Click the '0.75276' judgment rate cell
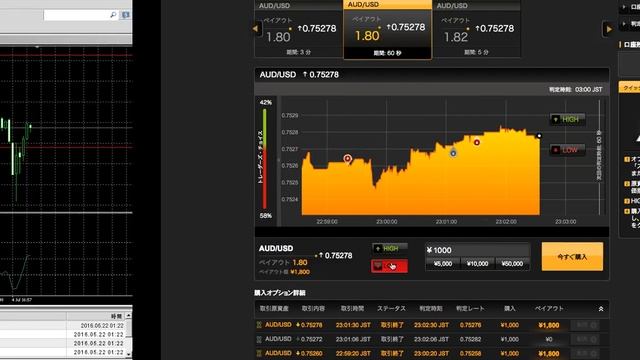 click(470, 325)
